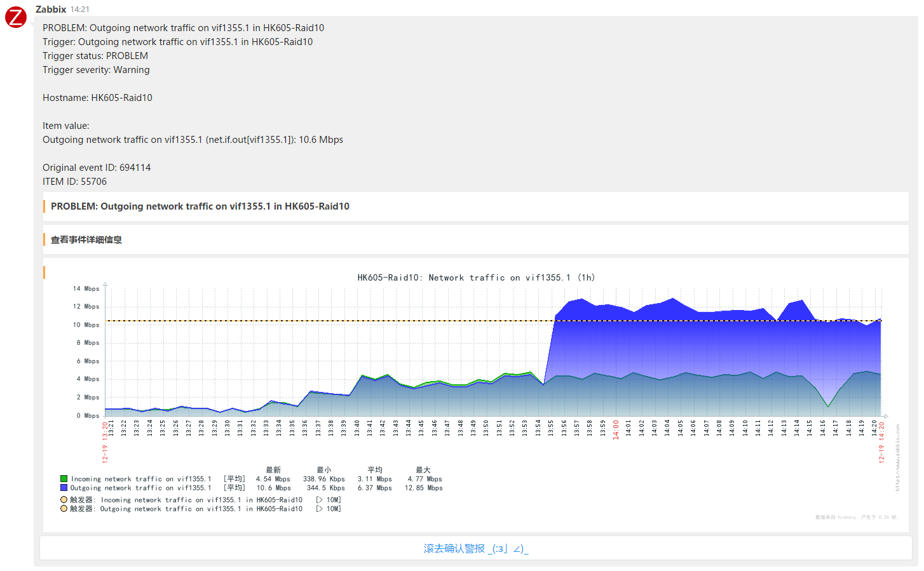Viewport: 924px width, 571px height.
Task: Click the Zabbix red Z avatar
Action: [16, 17]
